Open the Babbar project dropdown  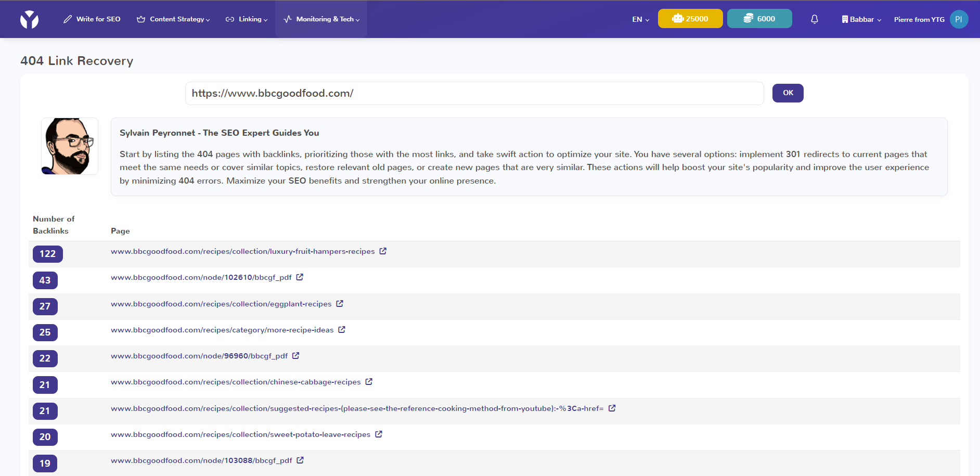coord(861,19)
